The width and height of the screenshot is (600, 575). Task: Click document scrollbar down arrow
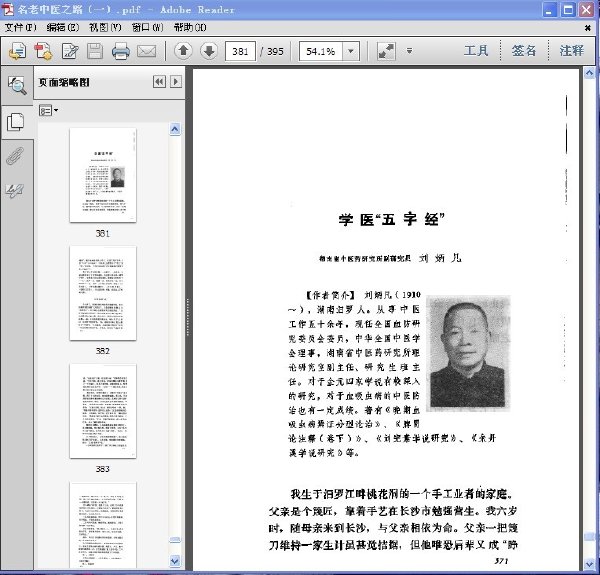point(589,564)
